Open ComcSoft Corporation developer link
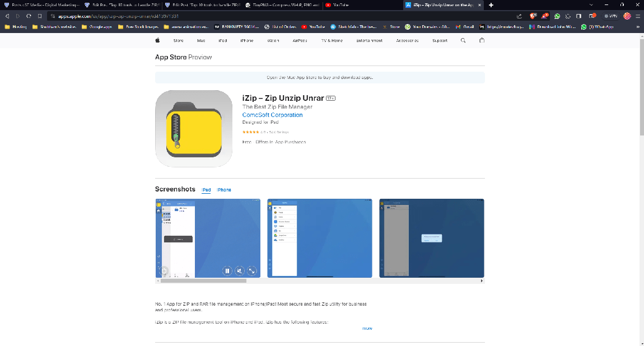 272,115
